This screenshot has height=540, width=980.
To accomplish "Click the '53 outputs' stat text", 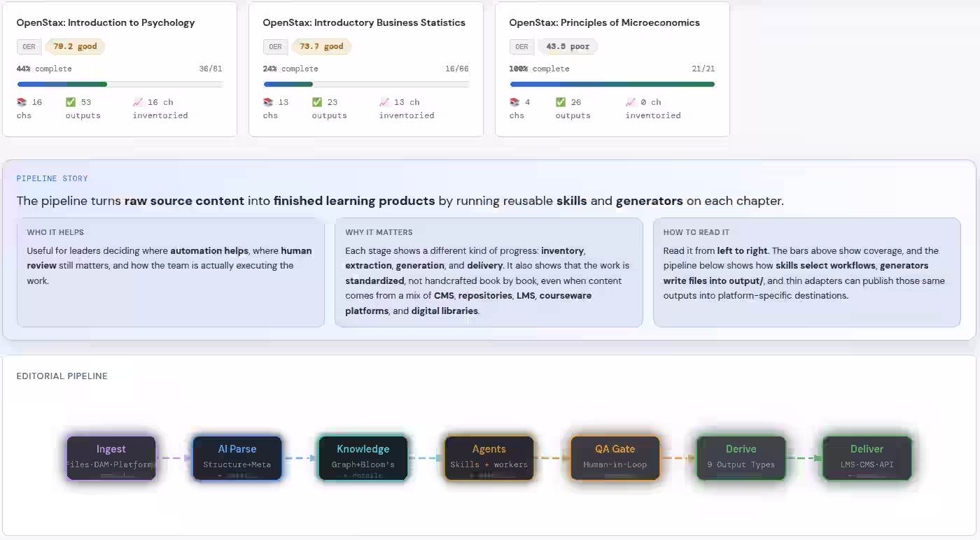I will 83,108.
